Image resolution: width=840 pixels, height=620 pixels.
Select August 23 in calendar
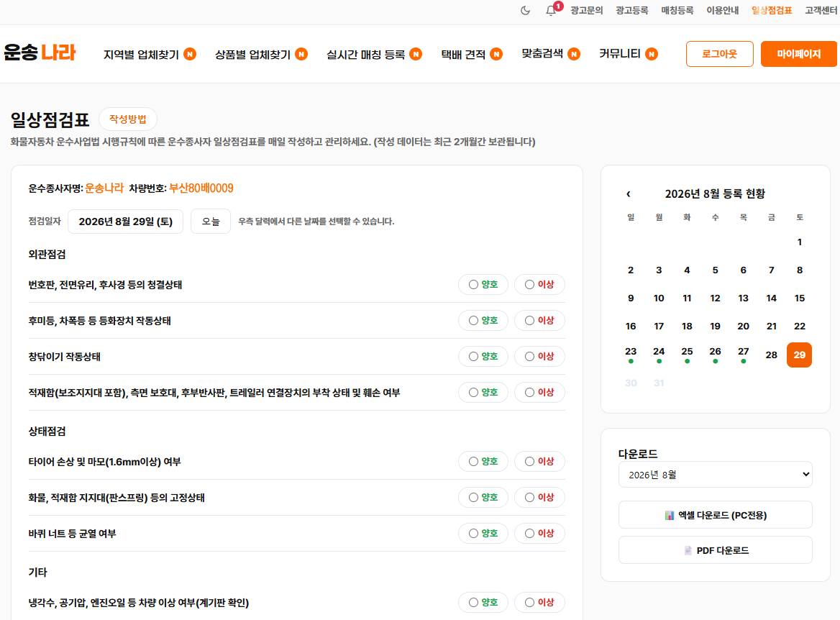(x=631, y=354)
